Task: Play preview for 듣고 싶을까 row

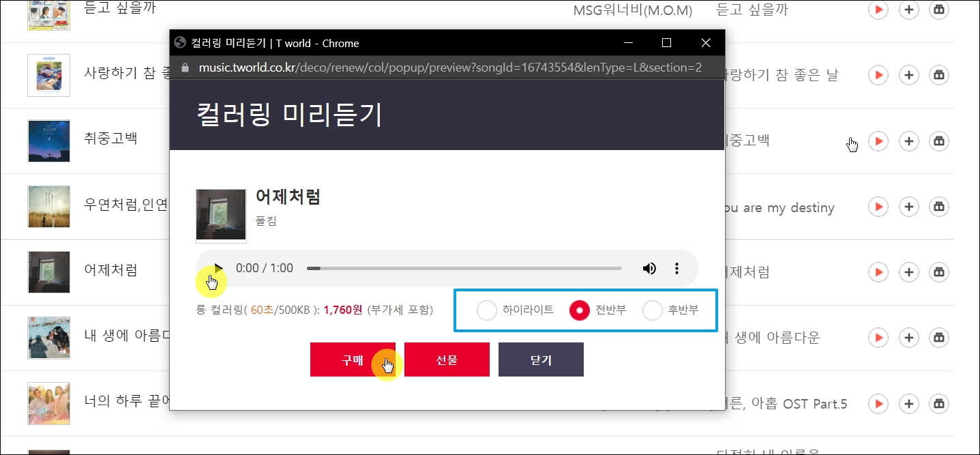Action: (878, 10)
